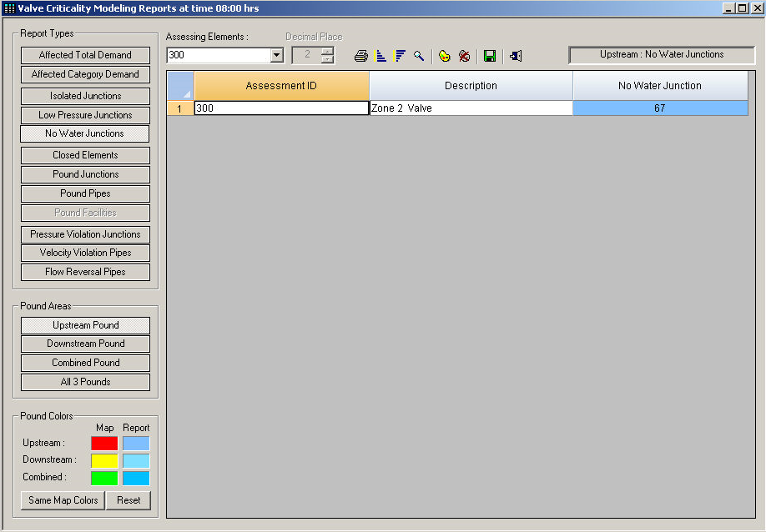Change the Downstream map color yellow swatch
766x532 pixels.
coord(104,460)
